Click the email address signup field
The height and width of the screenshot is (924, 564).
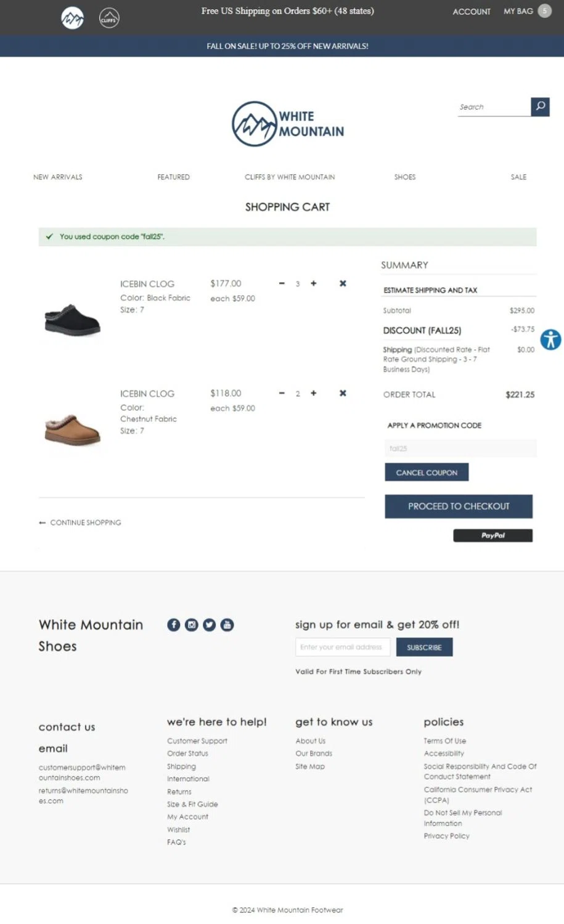[x=342, y=647]
